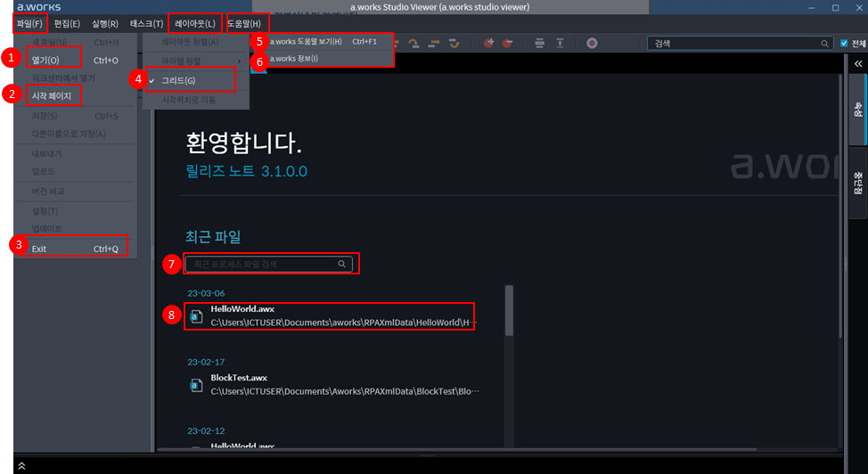Open the 실행(R) menu
This screenshot has width=868, height=474.
(105, 23)
